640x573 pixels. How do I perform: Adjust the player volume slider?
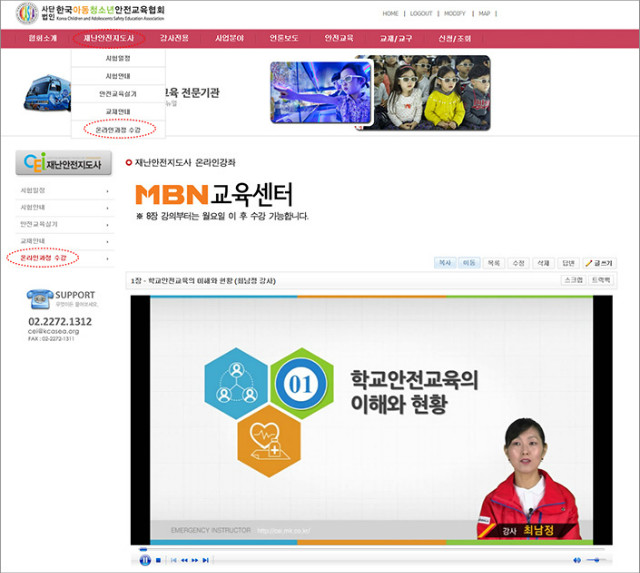tap(596, 560)
